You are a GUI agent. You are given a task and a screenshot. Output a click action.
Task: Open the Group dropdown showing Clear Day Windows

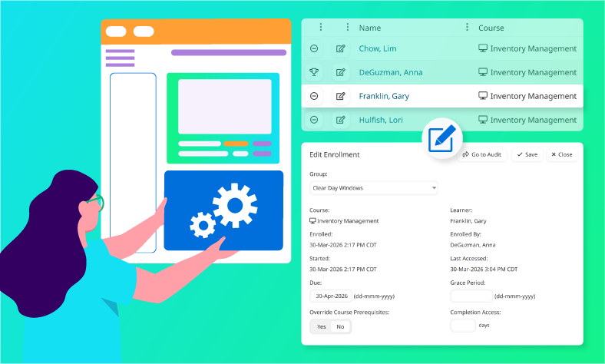(x=373, y=188)
